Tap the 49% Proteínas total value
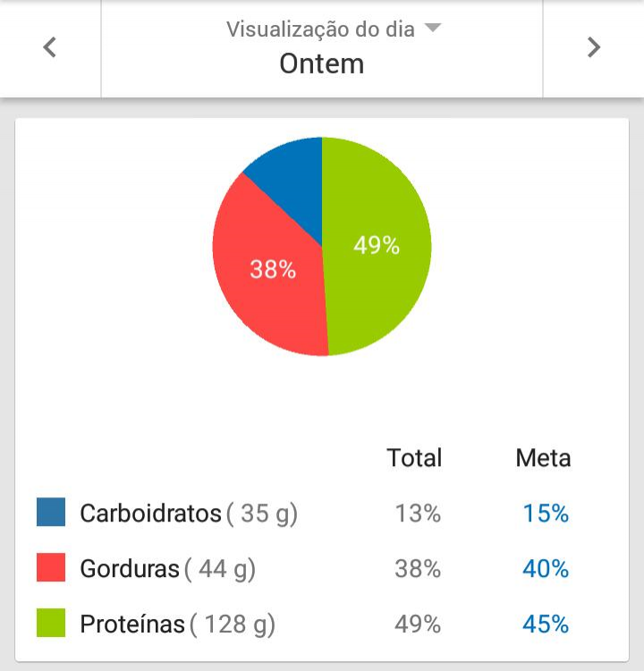This screenshot has width=644, height=671. coord(418,624)
